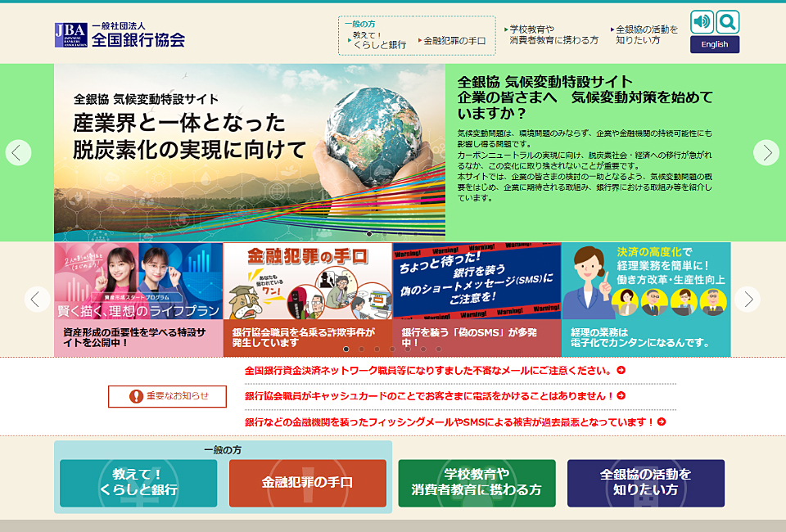This screenshot has height=532, width=786.
Task: Click the large green 学校教育や消費者教育に携わる方 button
Action: click(x=477, y=484)
